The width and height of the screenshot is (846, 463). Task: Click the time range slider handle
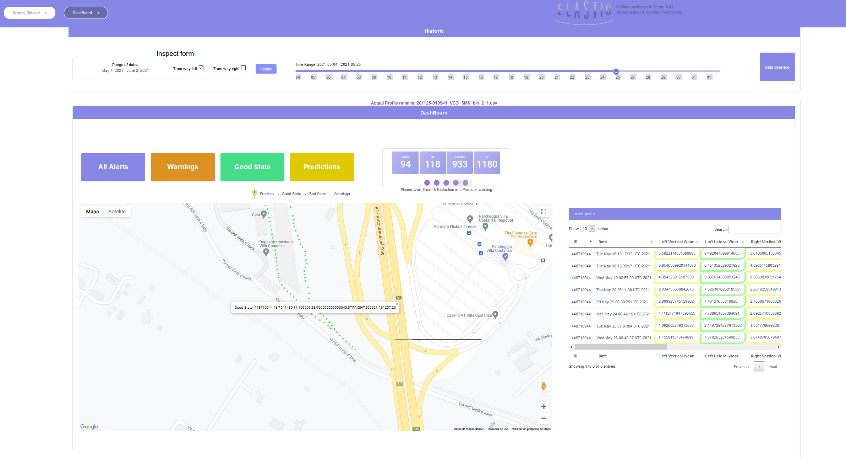(x=616, y=71)
